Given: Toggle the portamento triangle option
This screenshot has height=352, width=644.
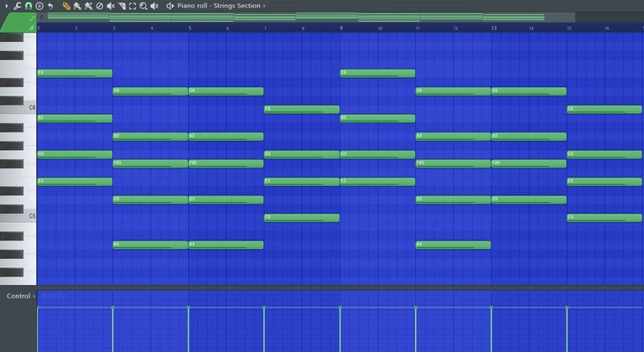Looking at the screenshot, I should 31,27.
